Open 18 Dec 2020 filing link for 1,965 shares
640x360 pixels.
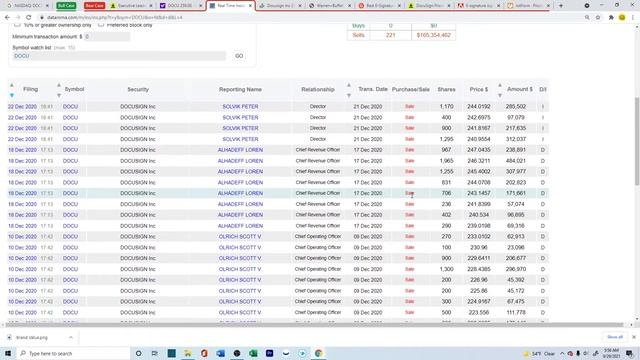[22, 161]
